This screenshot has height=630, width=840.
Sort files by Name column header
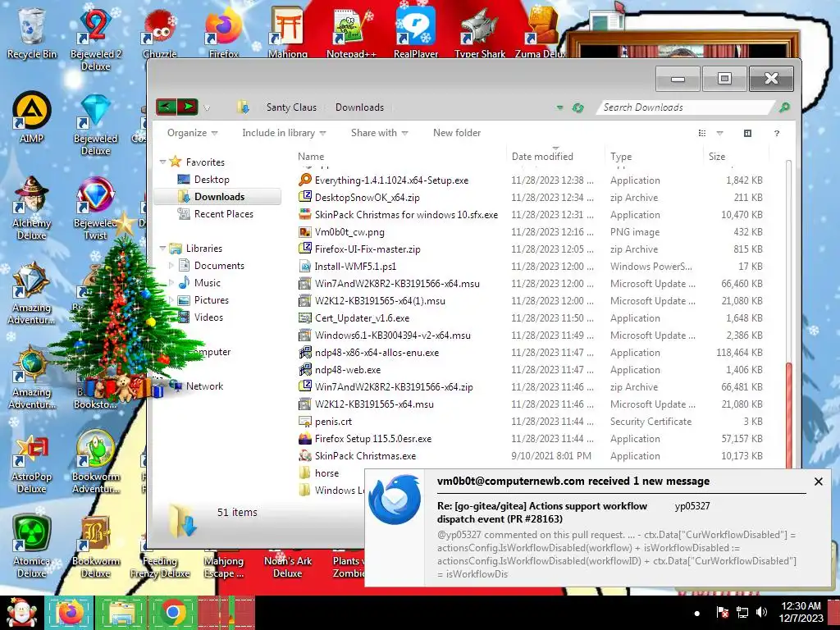(400, 157)
